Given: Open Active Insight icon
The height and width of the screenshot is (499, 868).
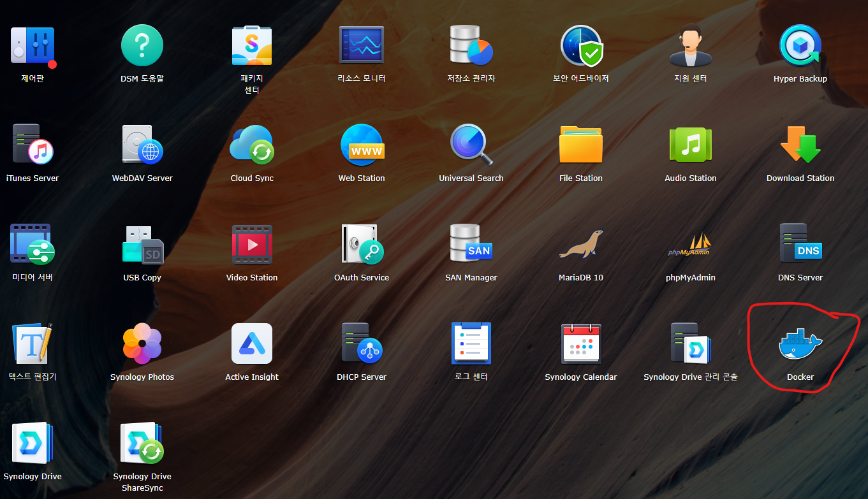Looking at the screenshot, I should click(252, 344).
